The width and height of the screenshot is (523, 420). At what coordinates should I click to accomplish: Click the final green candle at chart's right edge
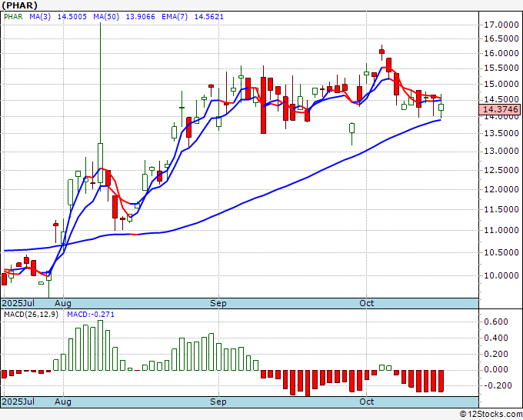[x=441, y=107]
